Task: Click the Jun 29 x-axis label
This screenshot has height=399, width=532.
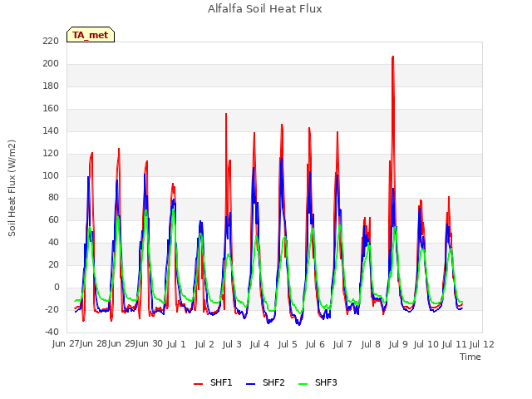Action: pyautogui.click(x=121, y=343)
